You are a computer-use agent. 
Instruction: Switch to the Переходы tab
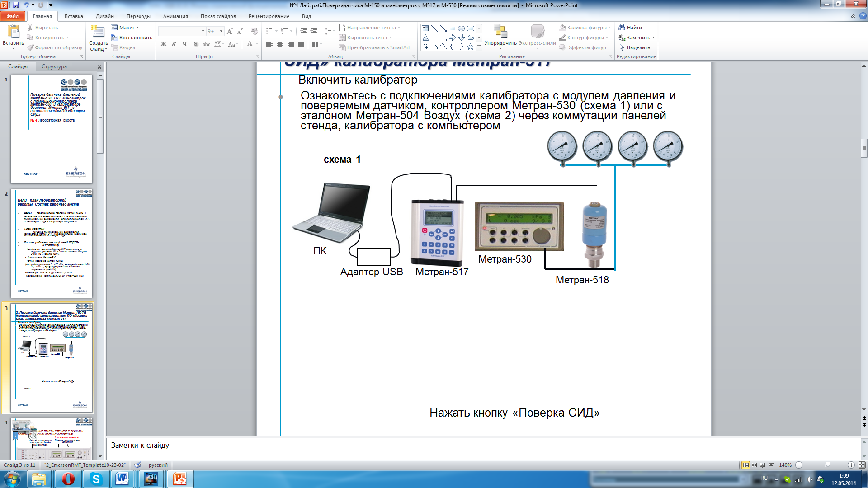138,16
